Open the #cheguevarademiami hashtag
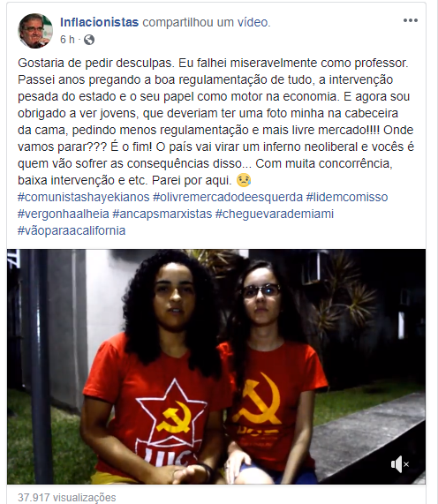Image resolution: width=438 pixels, height=504 pixels. (x=275, y=214)
